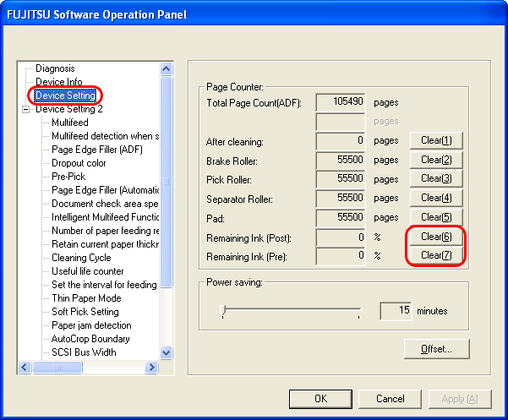The height and width of the screenshot is (420, 508).
Task: Confirm with the OK button
Action: pyautogui.click(x=320, y=399)
